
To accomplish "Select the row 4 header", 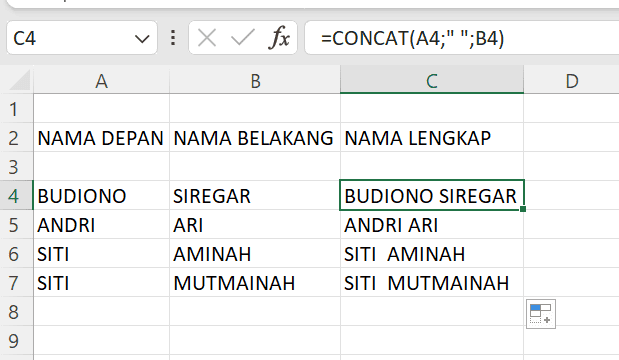I will click(x=16, y=196).
